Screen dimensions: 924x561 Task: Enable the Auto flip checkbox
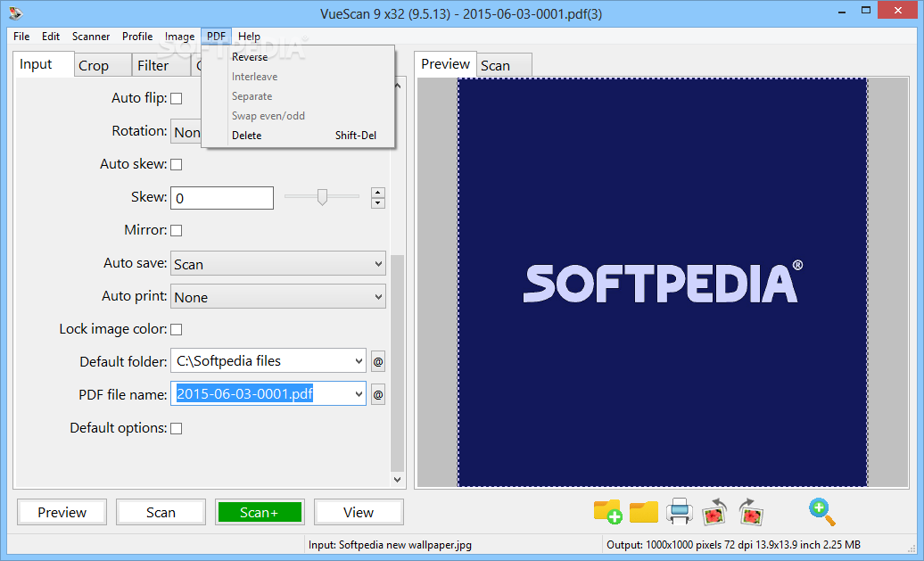click(177, 98)
